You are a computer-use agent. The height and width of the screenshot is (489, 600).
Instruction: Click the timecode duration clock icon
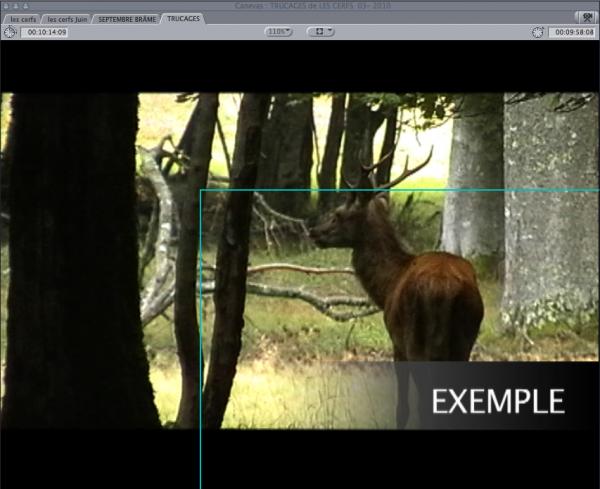[10, 32]
